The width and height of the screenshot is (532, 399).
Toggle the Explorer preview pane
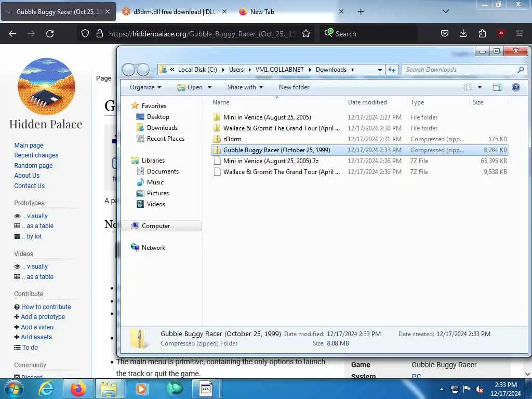[497, 87]
